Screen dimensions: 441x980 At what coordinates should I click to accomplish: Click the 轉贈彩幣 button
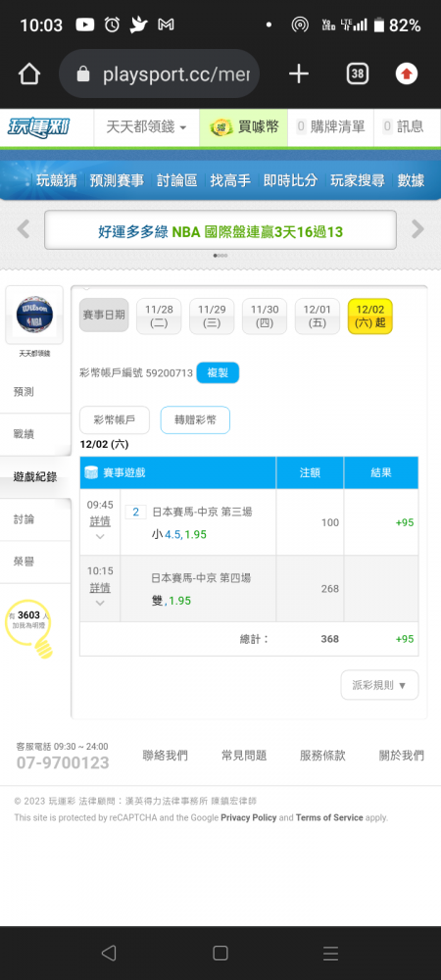[x=196, y=420]
